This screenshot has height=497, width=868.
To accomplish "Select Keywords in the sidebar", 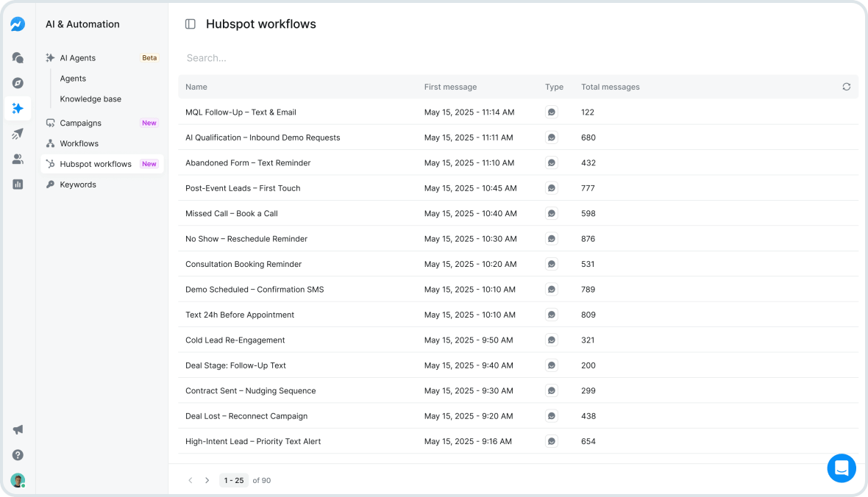I will tap(77, 185).
